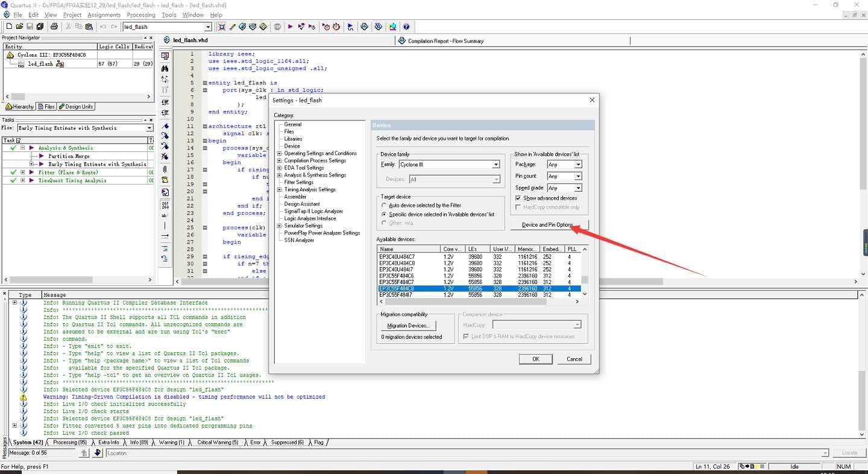Click the Open file toolbar icon

click(x=19, y=27)
